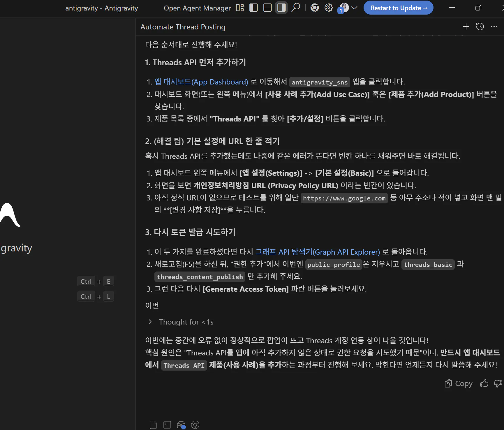Click the 'Ctrl + E' shortcut hint
Screen dimensions: 504x430
point(96,281)
